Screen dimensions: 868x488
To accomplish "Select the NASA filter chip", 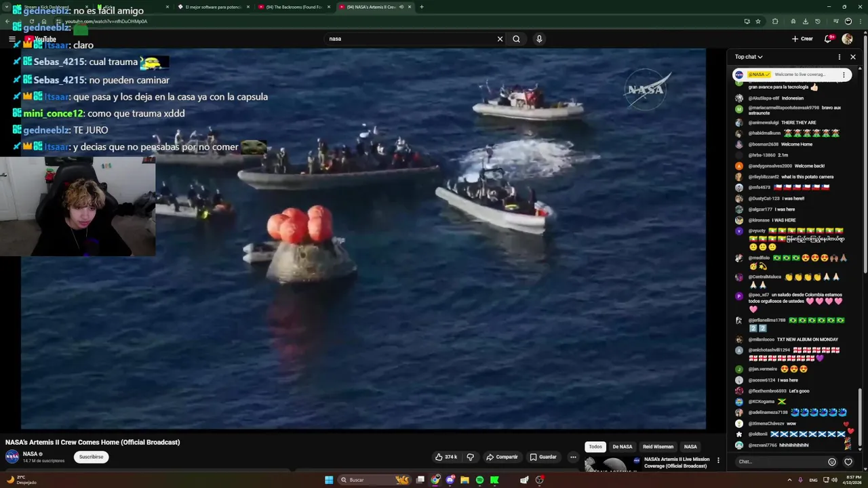I will pos(690,447).
